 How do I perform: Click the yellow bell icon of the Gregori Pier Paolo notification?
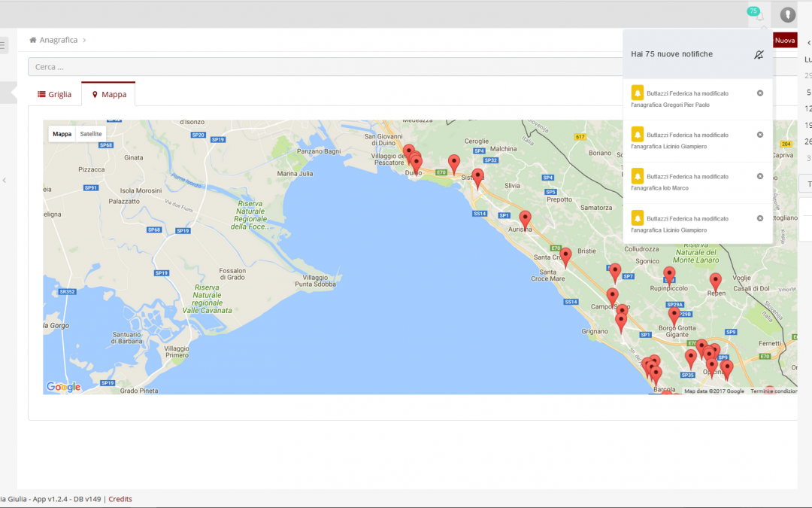coord(638,93)
